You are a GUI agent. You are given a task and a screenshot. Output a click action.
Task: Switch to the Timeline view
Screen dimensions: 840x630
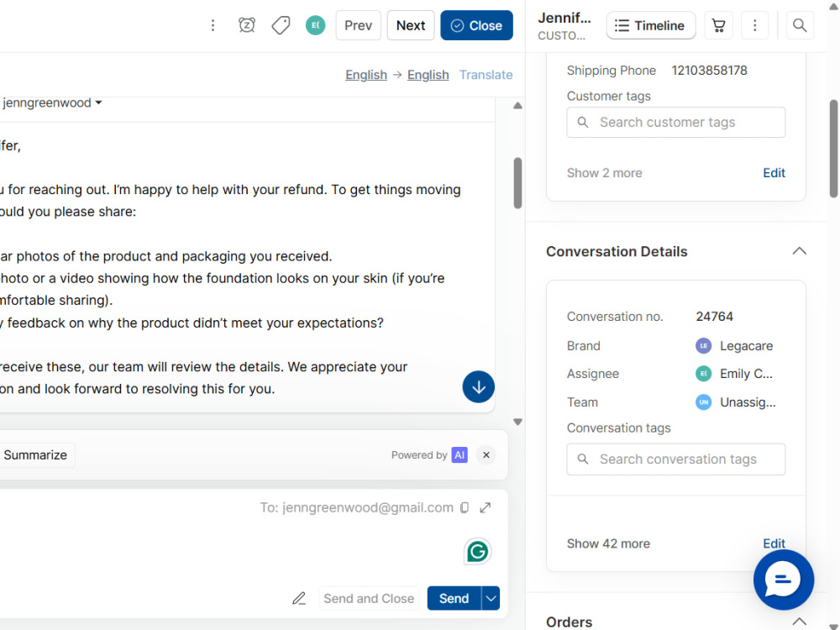click(x=651, y=25)
